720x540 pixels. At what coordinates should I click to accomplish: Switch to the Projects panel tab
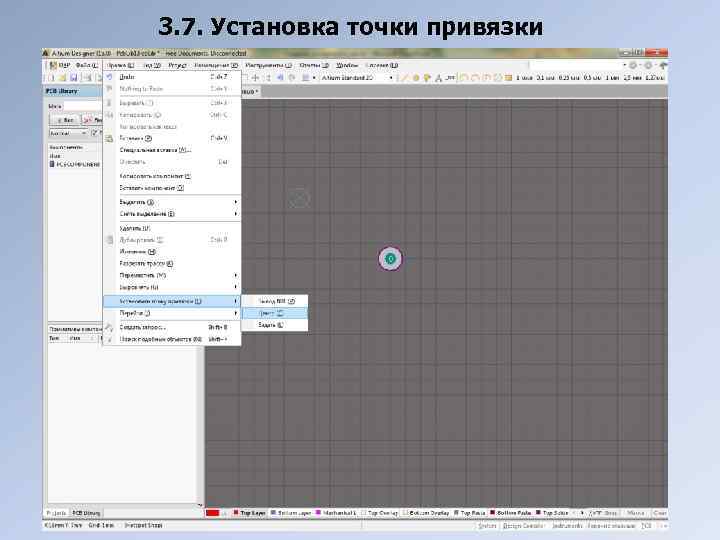pos(57,513)
